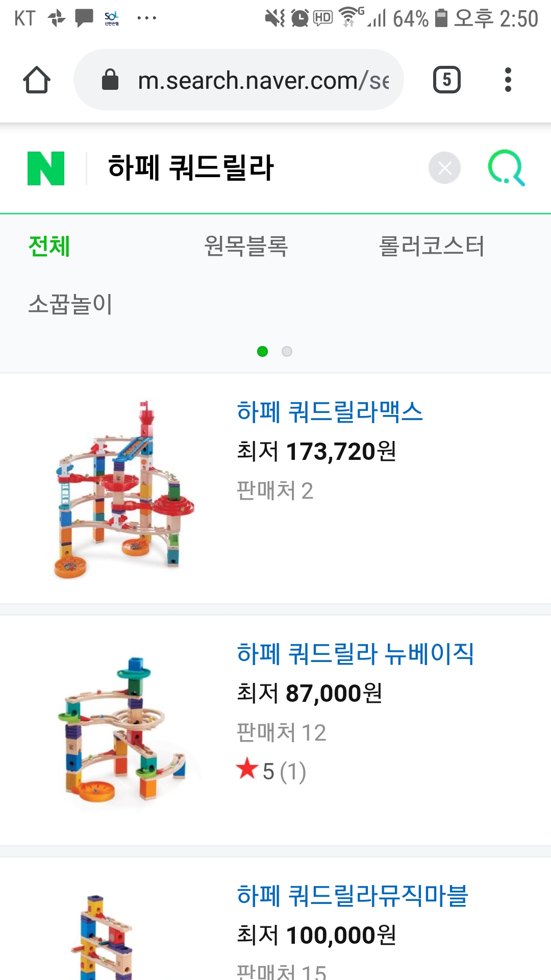Viewport: 551px width, 980px height.
Task: Go to second page indicator dot
Action: click(x=287, y=352)
